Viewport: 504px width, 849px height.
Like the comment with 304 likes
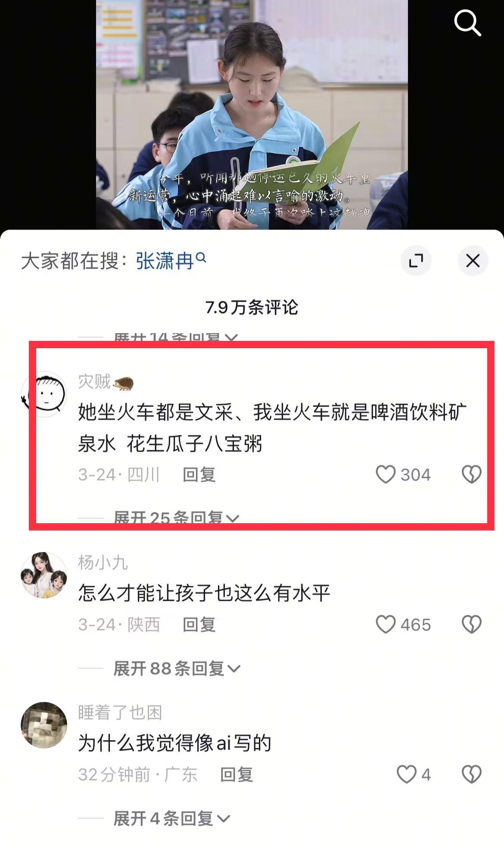(x=386, y=474)
